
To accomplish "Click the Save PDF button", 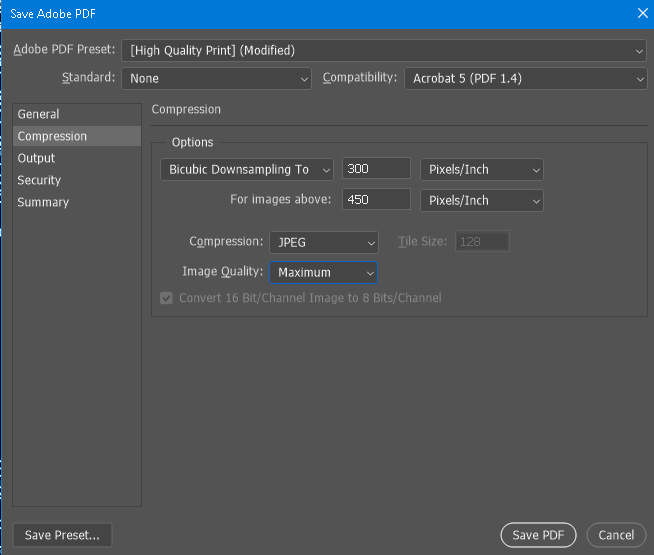I will tap(538, 535).
